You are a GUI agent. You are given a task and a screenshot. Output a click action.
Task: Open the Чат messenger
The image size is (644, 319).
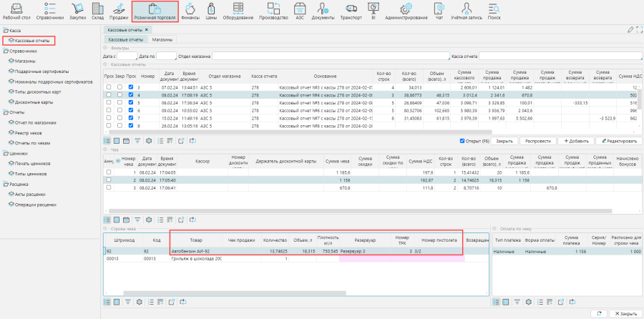pyautogui.click(x=439, y=11)
